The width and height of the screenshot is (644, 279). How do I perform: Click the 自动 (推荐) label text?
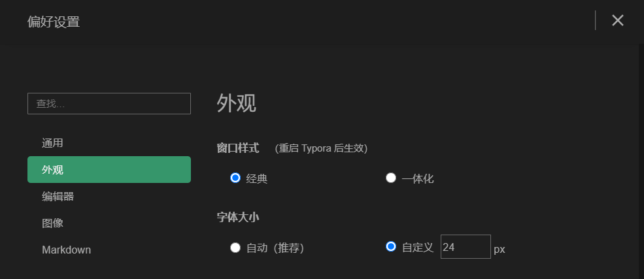(x=275, y=248)
